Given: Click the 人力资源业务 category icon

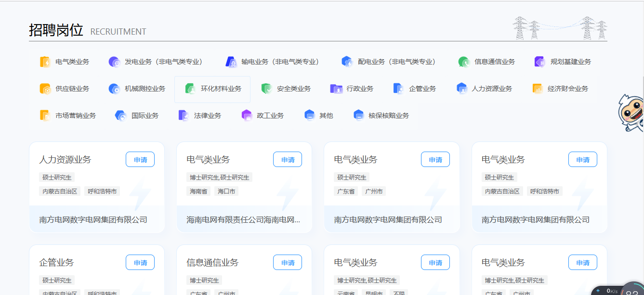Looking at the screenshot, I should [461, 89].
